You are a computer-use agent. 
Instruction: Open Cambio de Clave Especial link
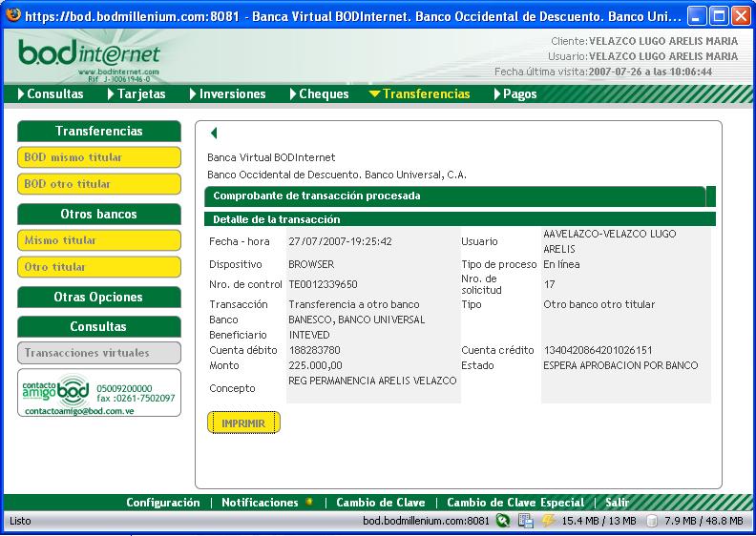pyautogui.click(x=515, y=503)
